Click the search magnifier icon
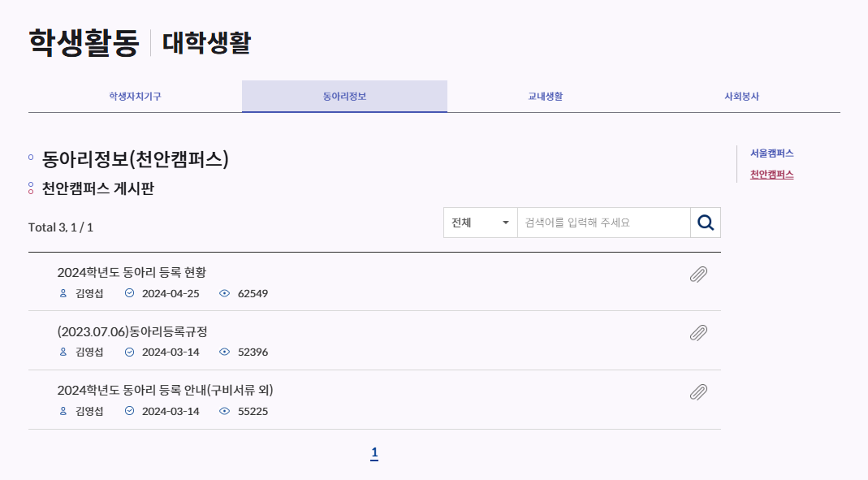Screen dimensions: 868x480 click(x=705, y=222)
